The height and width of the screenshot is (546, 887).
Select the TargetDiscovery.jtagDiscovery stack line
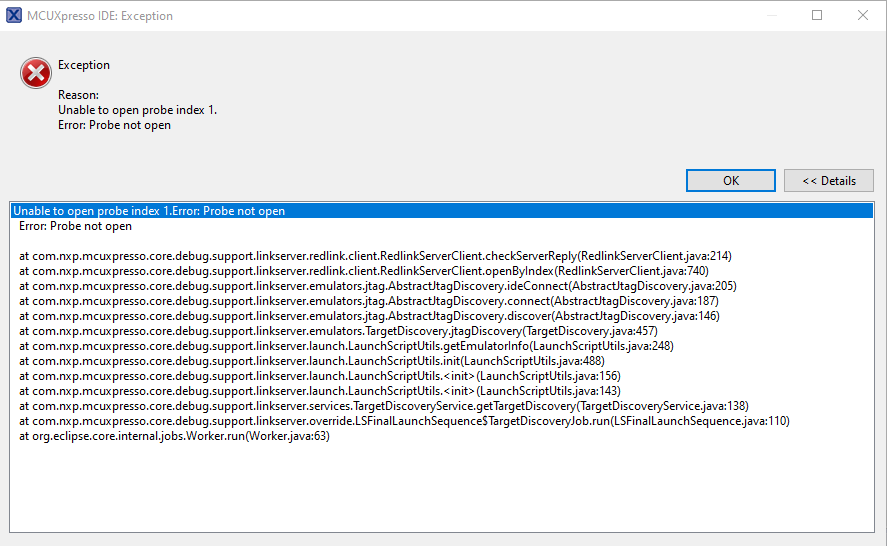click(338, 330)
